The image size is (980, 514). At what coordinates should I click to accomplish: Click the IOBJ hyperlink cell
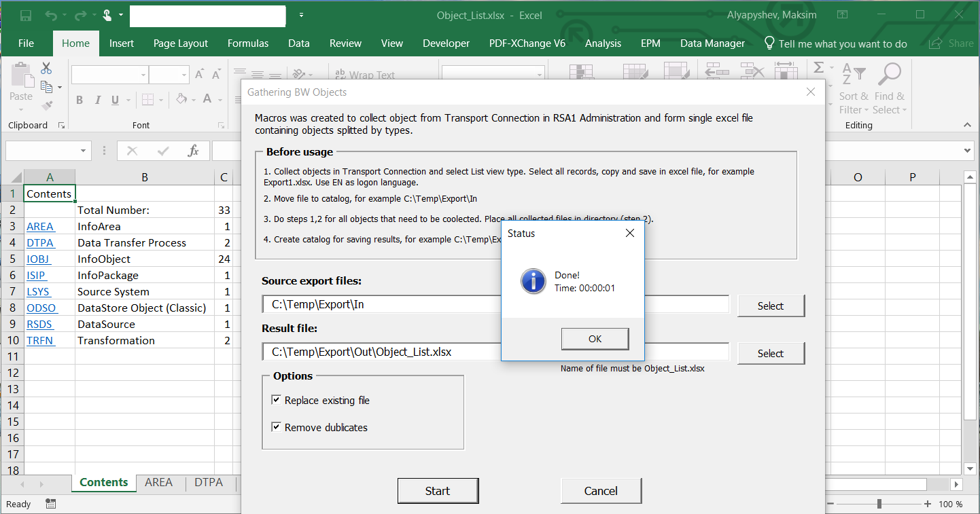coord(38,259)
